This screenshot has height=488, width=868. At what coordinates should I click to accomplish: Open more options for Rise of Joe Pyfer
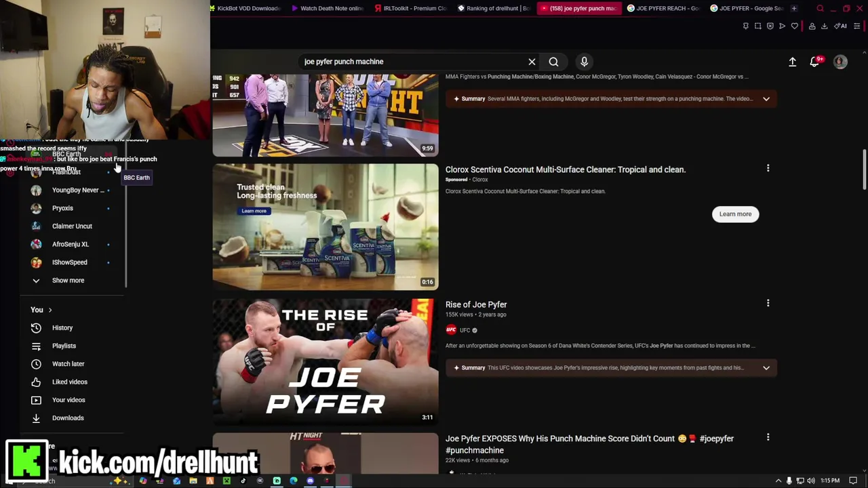[x=768, y=303]
